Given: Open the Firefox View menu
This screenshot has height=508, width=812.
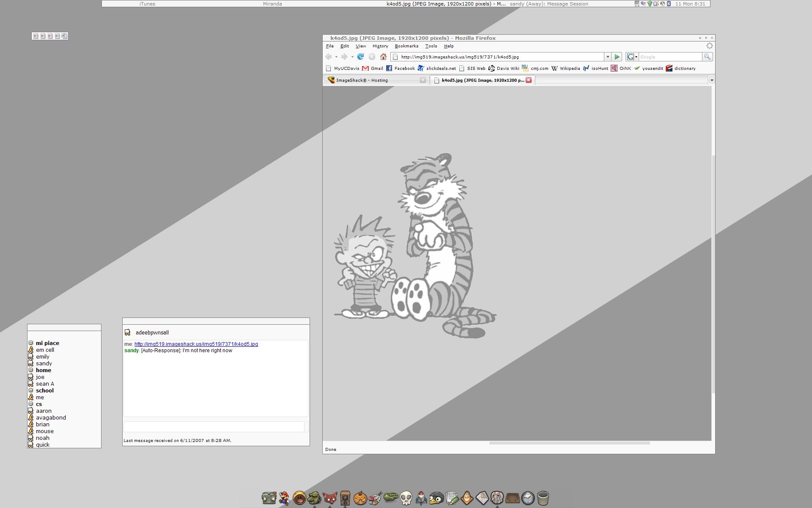Looking at the screenshot, I should [361, 46].
